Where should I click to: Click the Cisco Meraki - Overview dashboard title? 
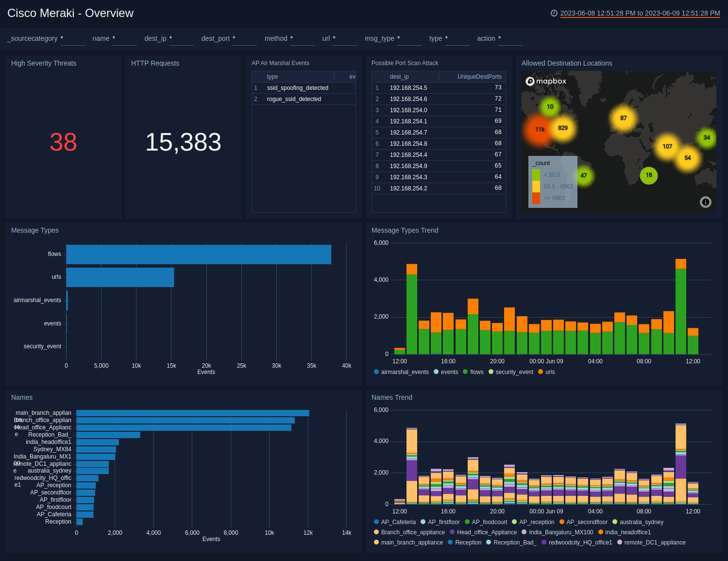[70, 13]
